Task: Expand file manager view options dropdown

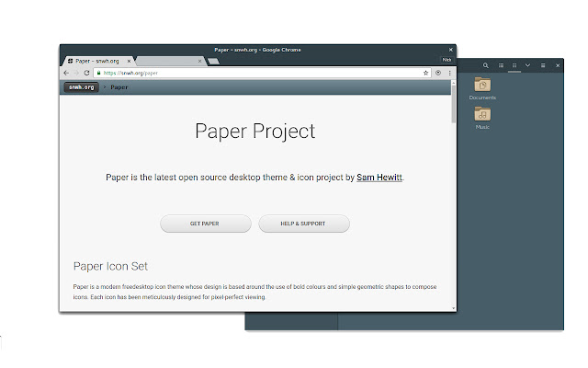Action: [x=527, y=65]
